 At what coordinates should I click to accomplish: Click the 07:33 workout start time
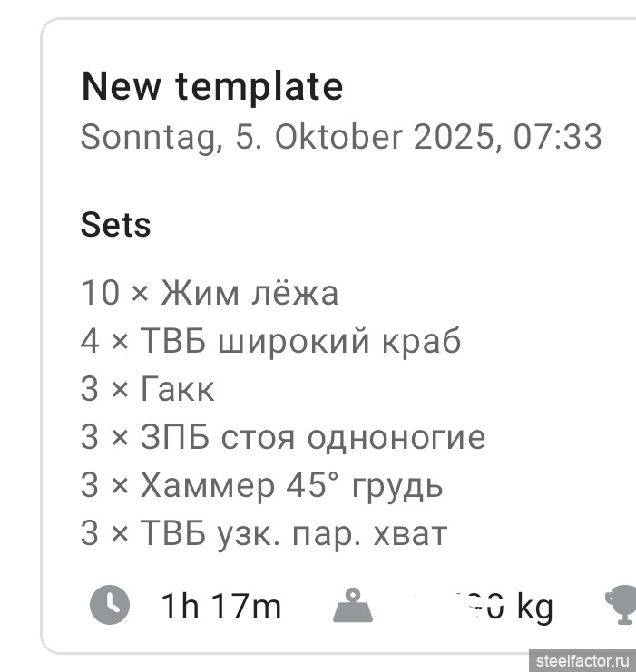[557, 137]
